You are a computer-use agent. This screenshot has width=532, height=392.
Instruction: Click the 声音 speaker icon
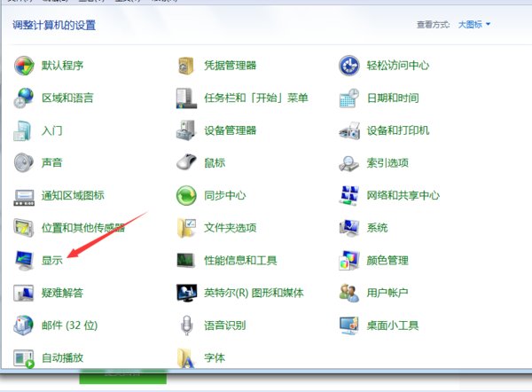tap(24, 163)
